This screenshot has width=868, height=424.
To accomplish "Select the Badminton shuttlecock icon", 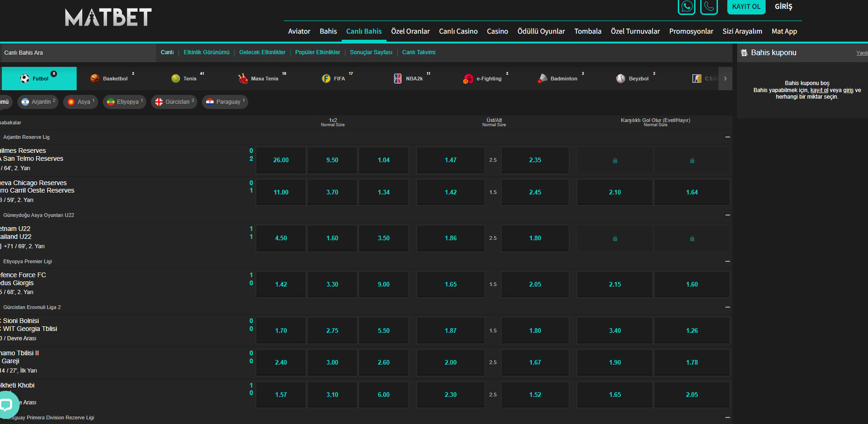I will coord(542,79).
